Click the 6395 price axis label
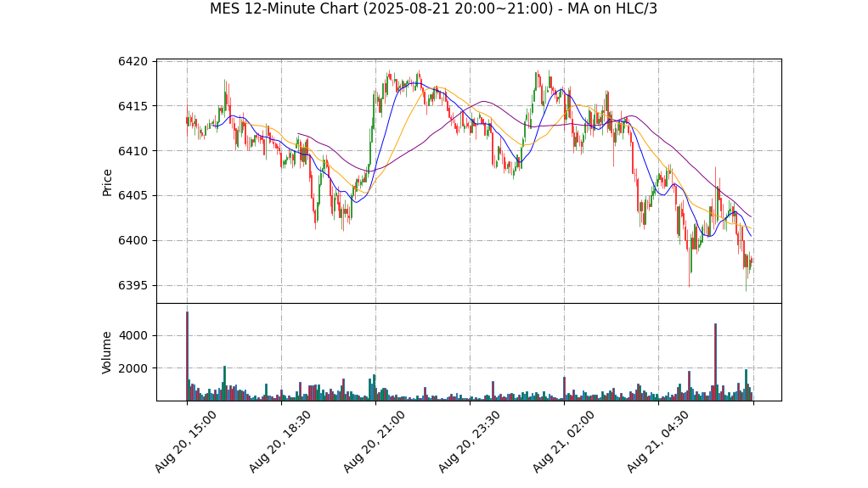The height and width of the screenshot is (488, 868). point(133,286)
